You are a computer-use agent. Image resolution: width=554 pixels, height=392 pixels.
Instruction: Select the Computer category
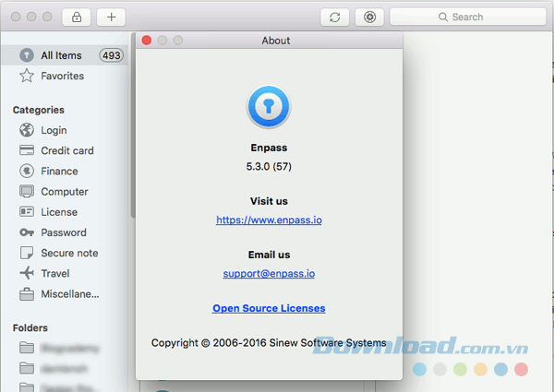[x=65, y=192]
